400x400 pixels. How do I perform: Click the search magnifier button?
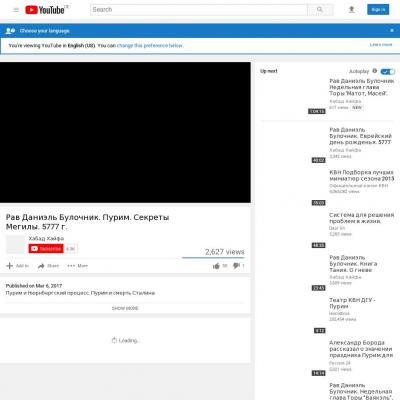tap(320, 10)
